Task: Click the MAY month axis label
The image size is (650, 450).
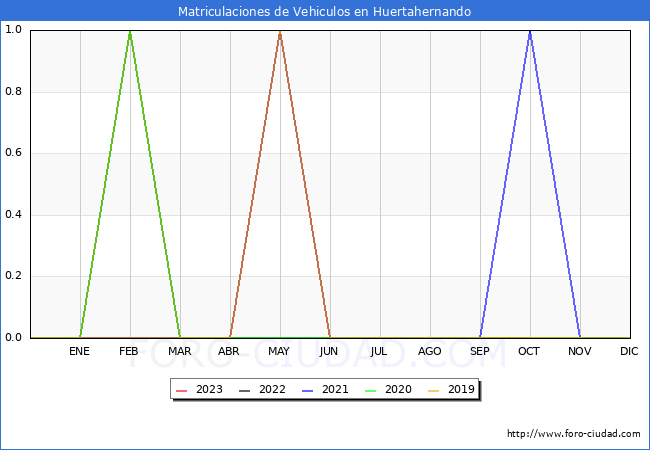Action: pyautogui.click(x=279, y=351)
